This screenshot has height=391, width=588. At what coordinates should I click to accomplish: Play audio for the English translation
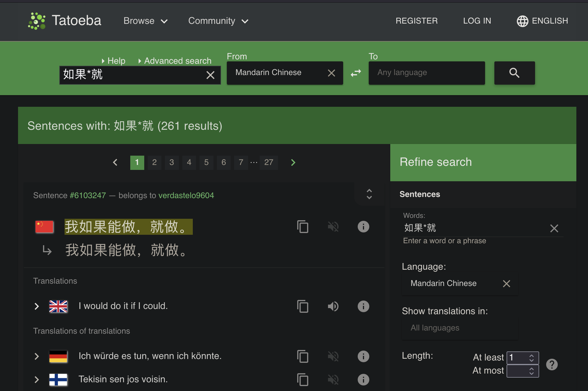click(333, 306)
